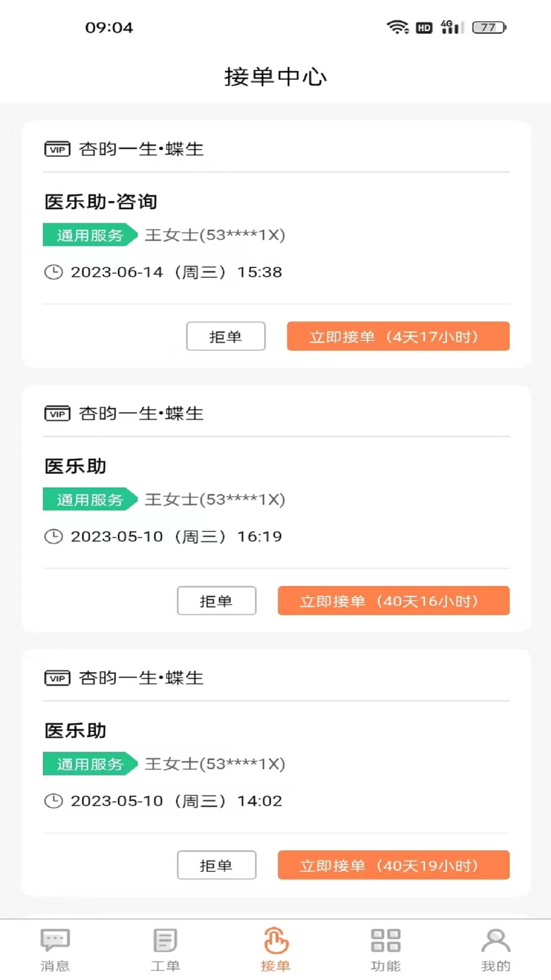This screenshot has width=551, height=980.
Task: Tap the VIP badge on the first order
Action: tap(57, 149)
